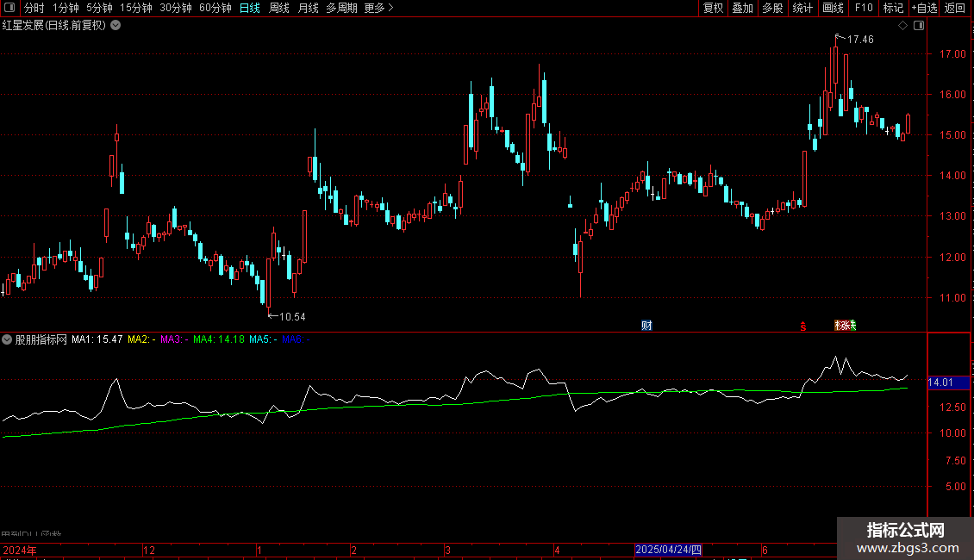Open F10 company information
974x560 pixels.
point(864,8)
